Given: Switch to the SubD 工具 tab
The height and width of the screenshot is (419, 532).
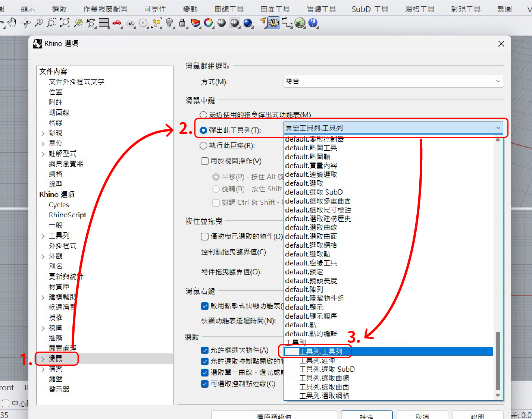Looking at the screenshot, I should click(370, 9).
